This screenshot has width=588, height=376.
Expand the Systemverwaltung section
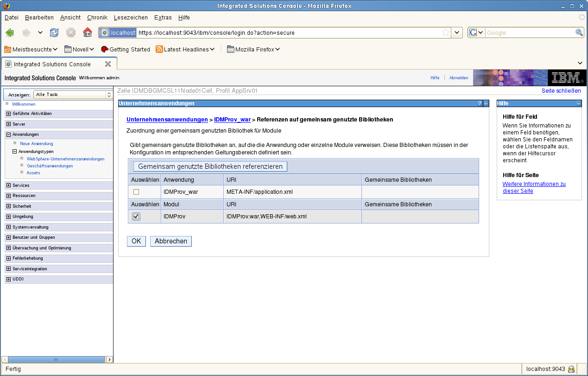pyautogui.click(x=8, y=227)
